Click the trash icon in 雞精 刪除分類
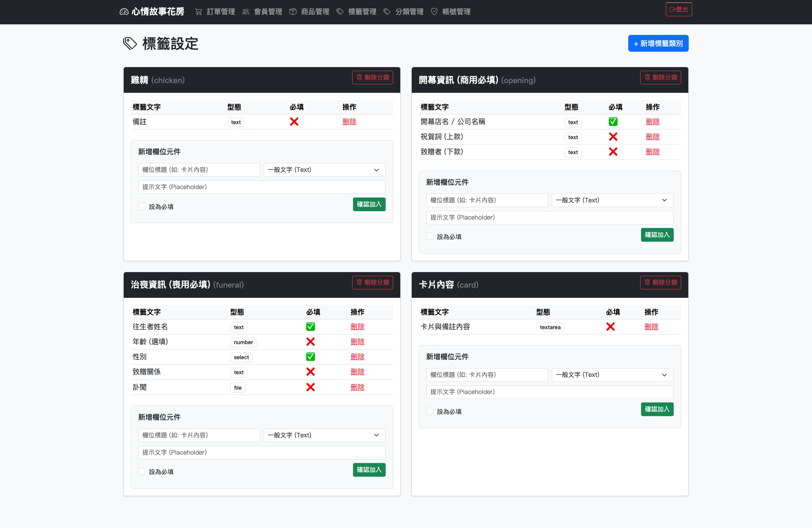Viewport: 812px width, 528px height. tap(359, 77)
